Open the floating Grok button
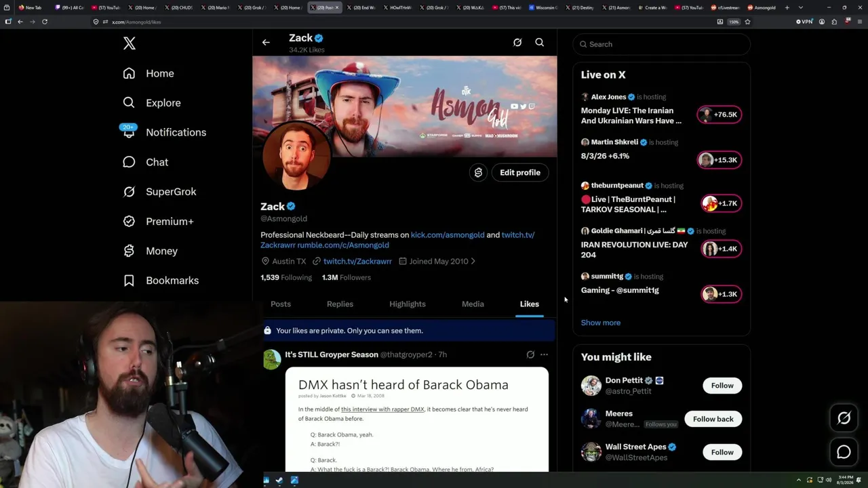Image resolution: width=868 pixels, height=488 pixels. point(844,418)
